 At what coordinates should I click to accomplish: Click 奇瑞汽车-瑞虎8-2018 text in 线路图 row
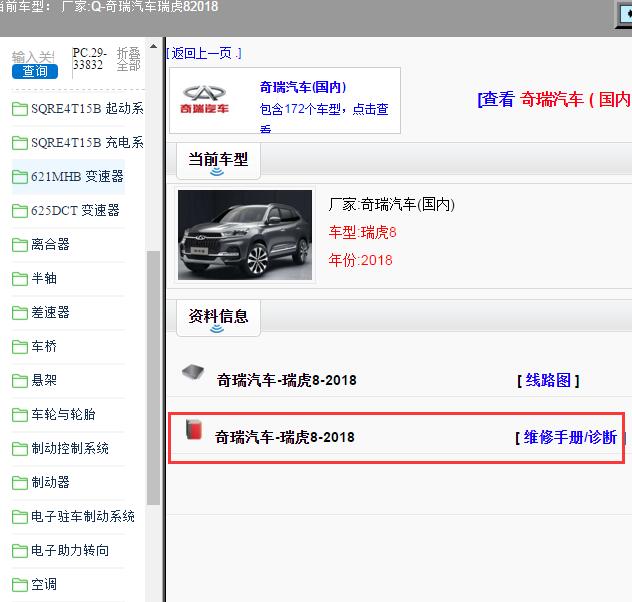(287, 380)
